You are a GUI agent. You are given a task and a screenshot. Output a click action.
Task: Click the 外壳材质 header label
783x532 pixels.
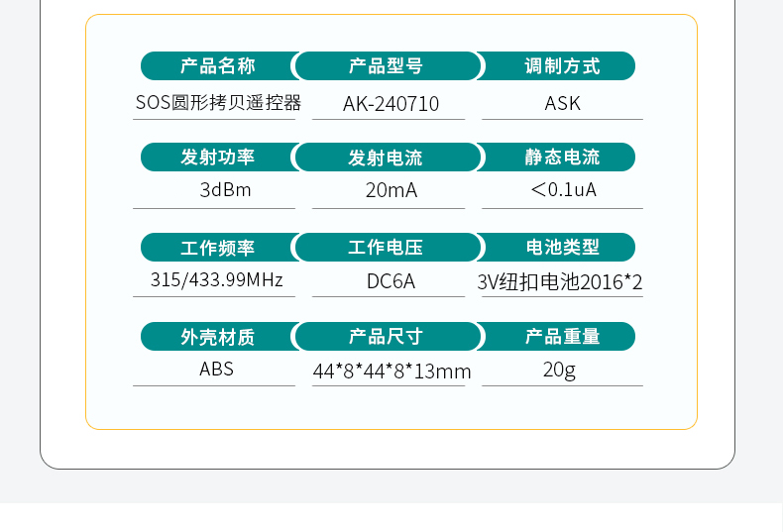[218, 337]
